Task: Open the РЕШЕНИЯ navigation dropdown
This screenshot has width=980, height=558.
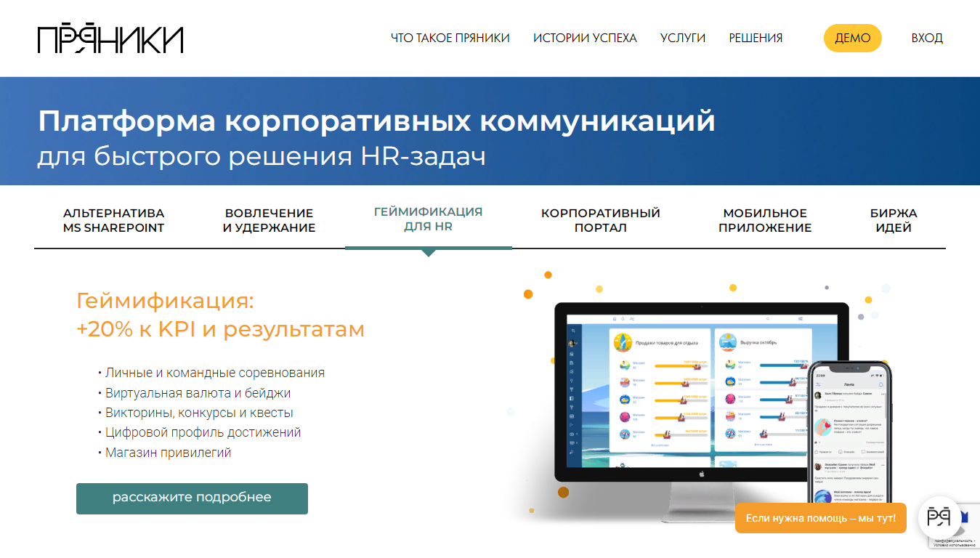Action: click(755, 38)
